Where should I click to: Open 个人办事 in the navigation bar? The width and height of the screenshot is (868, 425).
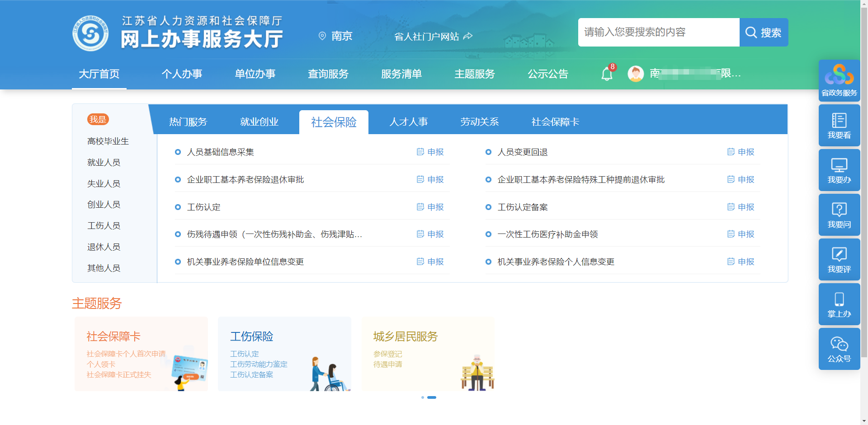182,74
